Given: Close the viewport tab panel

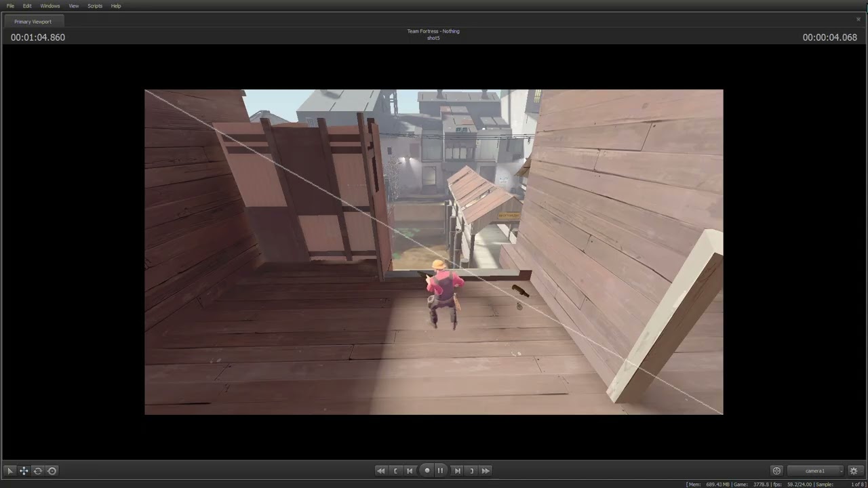Looking at the screenshot, I should tap(859, 20).
